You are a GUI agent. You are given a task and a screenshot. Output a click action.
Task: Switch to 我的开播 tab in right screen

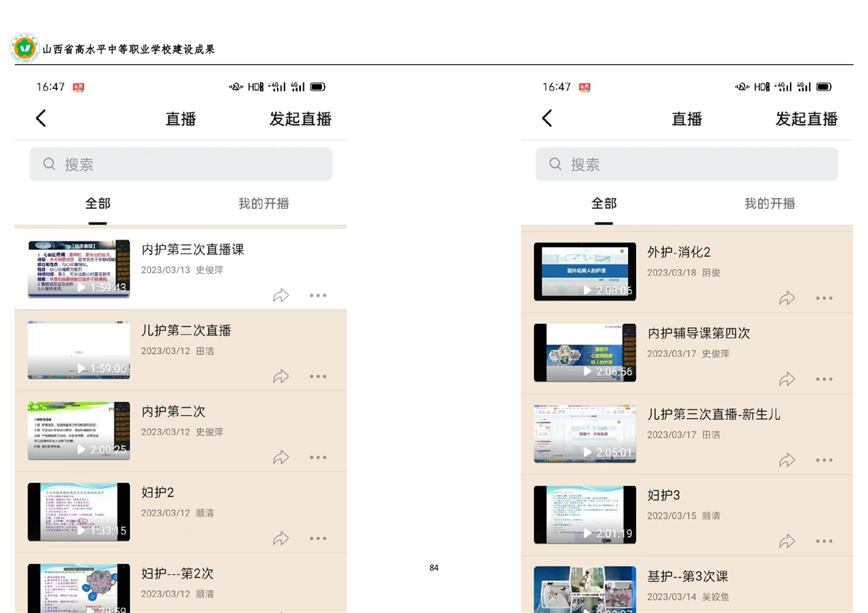770,203
